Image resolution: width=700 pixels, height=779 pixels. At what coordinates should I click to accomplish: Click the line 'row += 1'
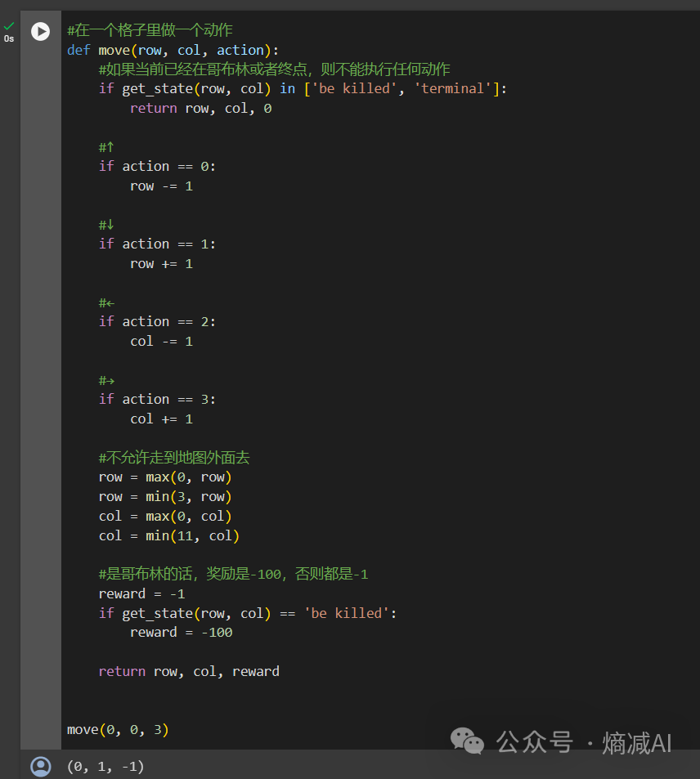(x=162, y=264)
